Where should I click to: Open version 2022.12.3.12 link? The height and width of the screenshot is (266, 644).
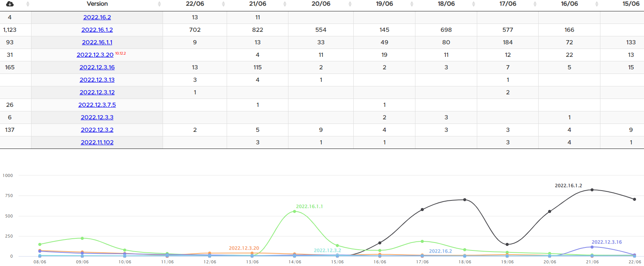point(97,92)
